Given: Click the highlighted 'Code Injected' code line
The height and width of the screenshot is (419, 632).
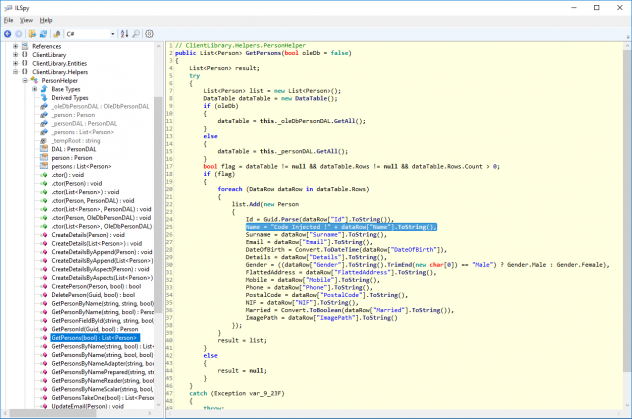Looking at the screenshot, I should (341, 227).
